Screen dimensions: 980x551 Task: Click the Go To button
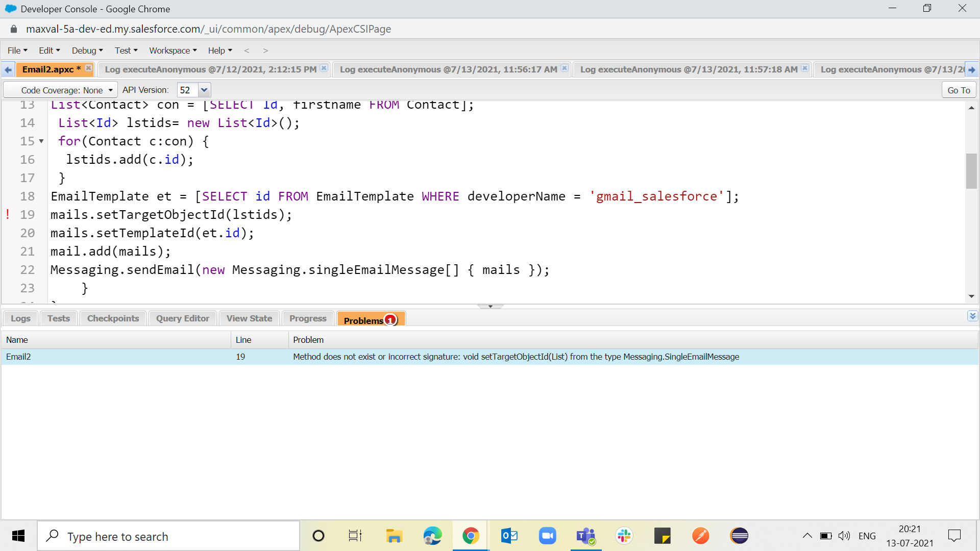click(958, 89)
